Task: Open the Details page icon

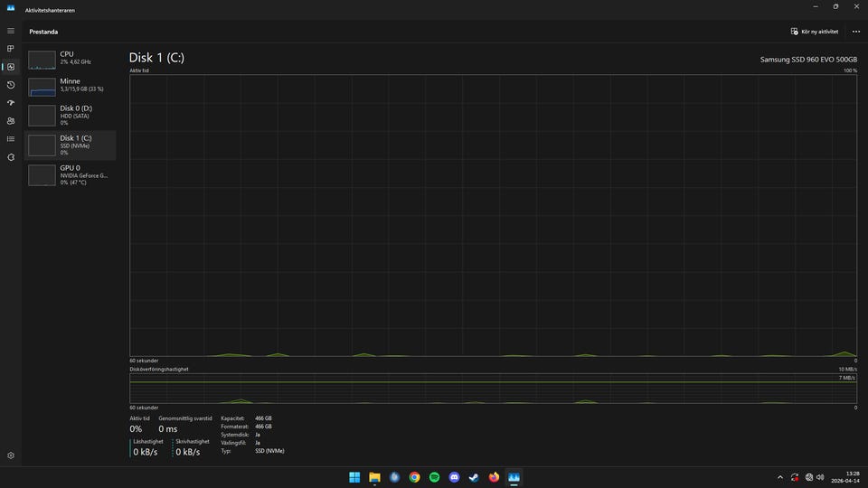Action: tap(11, 139)
